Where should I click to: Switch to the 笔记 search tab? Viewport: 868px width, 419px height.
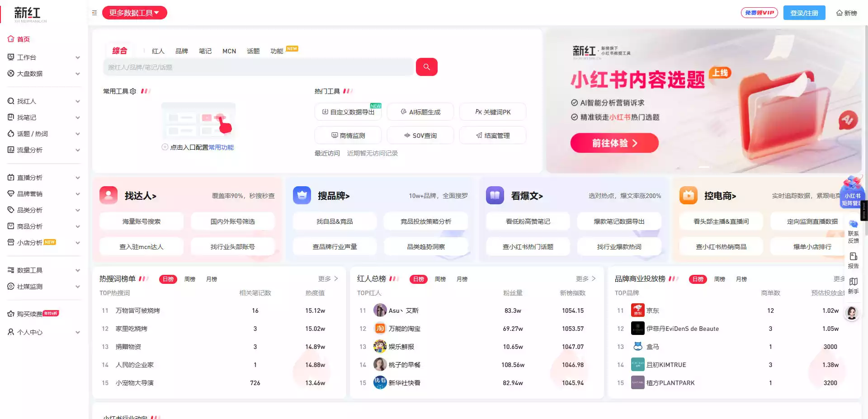205,51
